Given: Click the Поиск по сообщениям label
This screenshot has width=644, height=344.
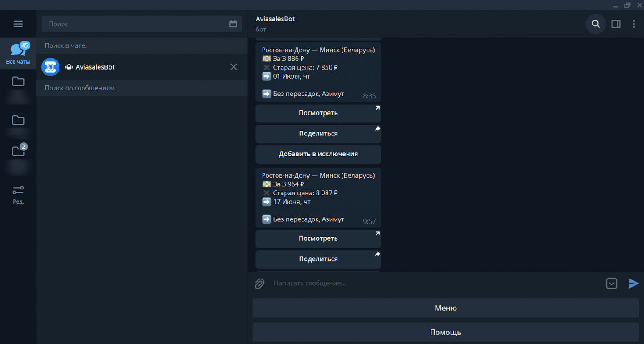Looking at the screenshot, I should coord(79,88).
